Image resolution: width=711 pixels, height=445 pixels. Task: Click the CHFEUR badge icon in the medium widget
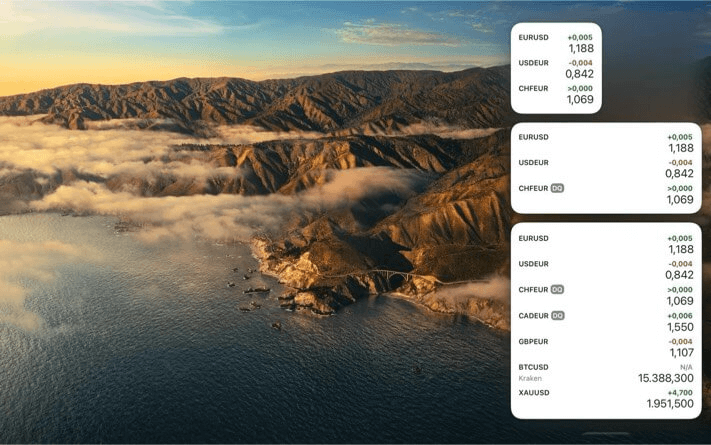pos(557,188)
